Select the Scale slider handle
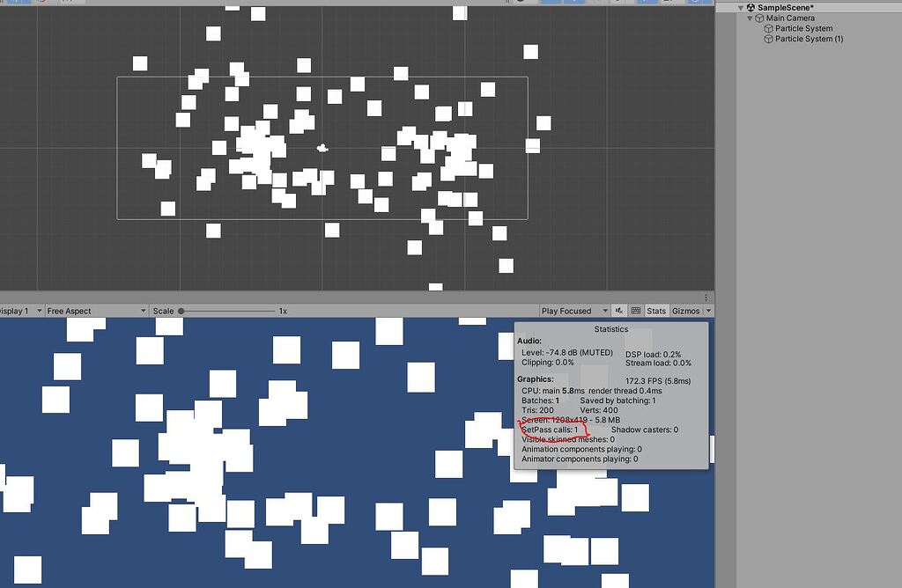 (x=184, y=310)
